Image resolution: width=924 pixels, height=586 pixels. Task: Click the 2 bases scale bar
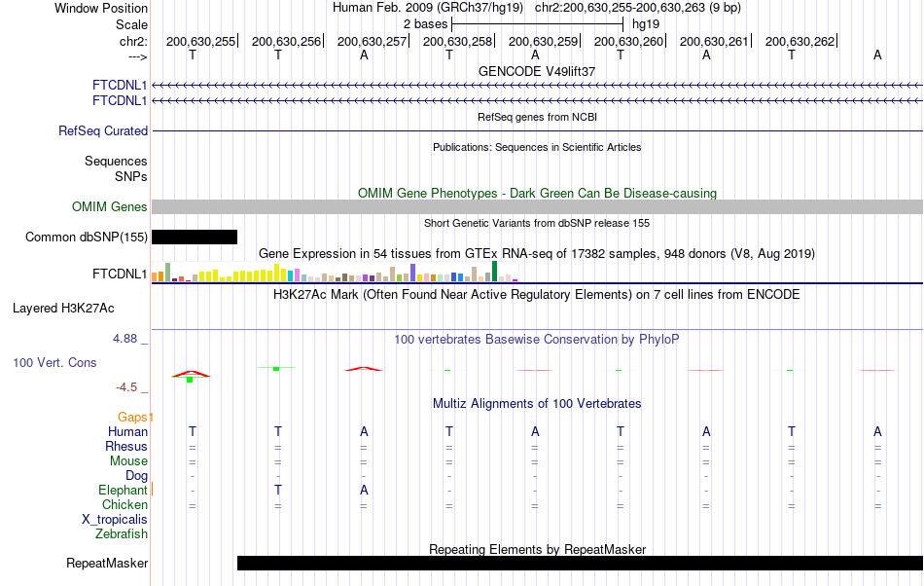coord(537,24)
